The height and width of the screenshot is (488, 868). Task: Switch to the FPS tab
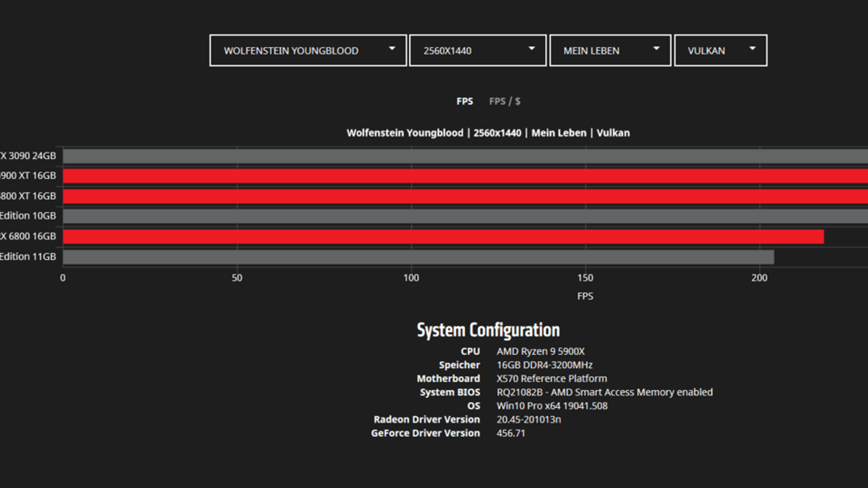(465, 101)
